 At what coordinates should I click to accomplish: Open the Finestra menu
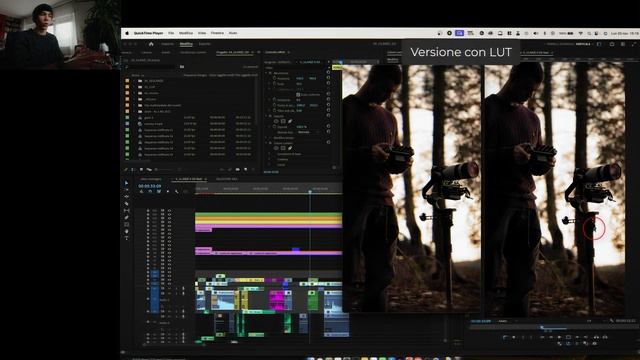(217, 33)
